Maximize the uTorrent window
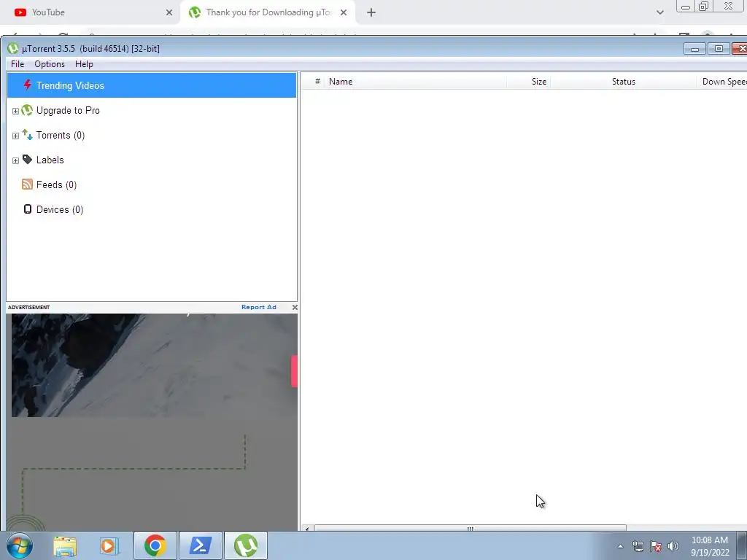The image size is (747, 560). pos(719,49)
